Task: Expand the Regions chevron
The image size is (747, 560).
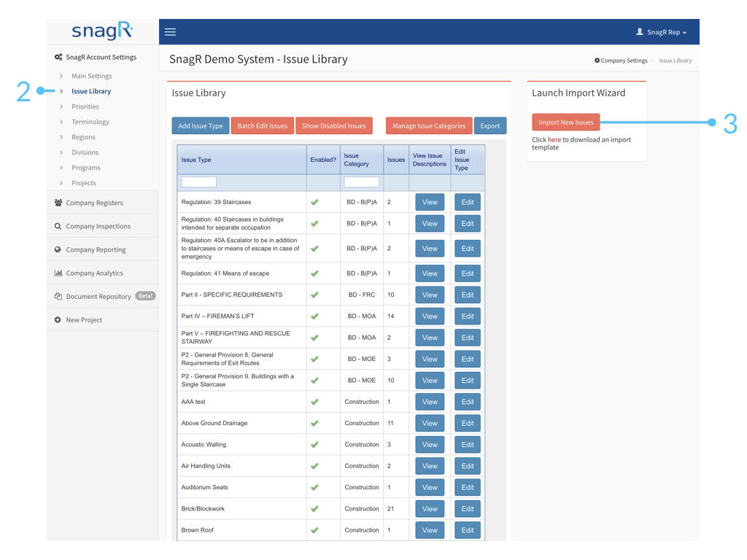Action: [x=61, y=137]
